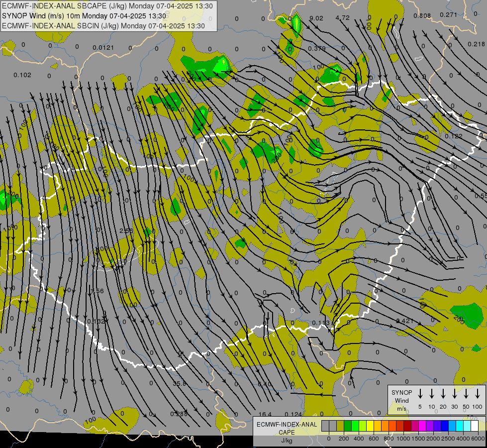Click the 4000 tick label in CAPE legend
Image resolution: width=487 pixels, height=448 pixels.
coord(463,439)
